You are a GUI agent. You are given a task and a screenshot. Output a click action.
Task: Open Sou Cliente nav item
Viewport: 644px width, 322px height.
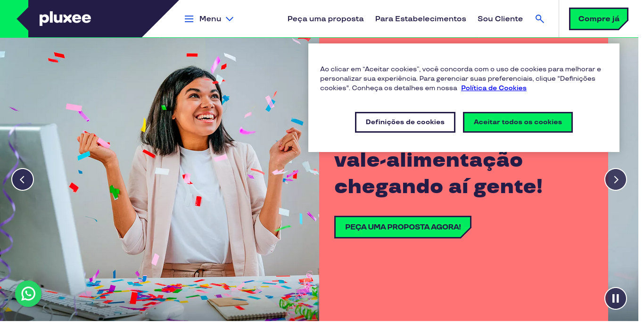coord(500,19)
